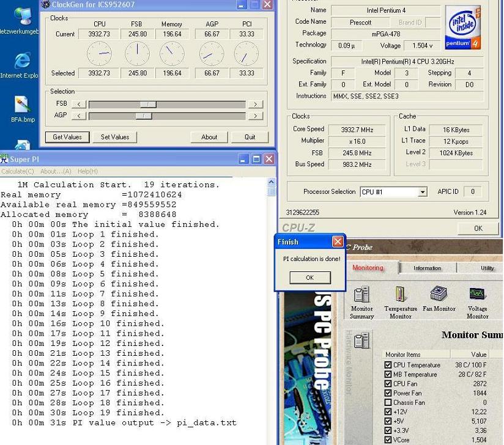Click the Code Name value Prescott
Screen dimensions: 504x445
click(x=360, y=23)
